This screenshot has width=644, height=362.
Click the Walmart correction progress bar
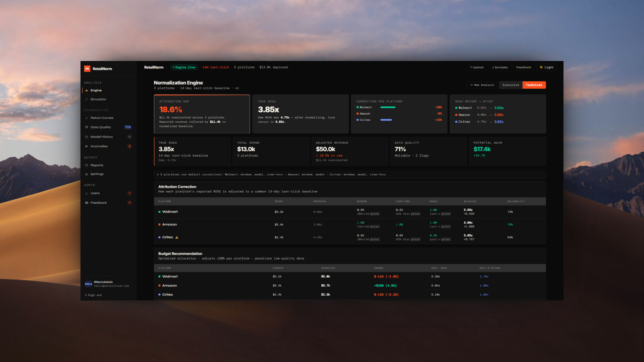388,107
